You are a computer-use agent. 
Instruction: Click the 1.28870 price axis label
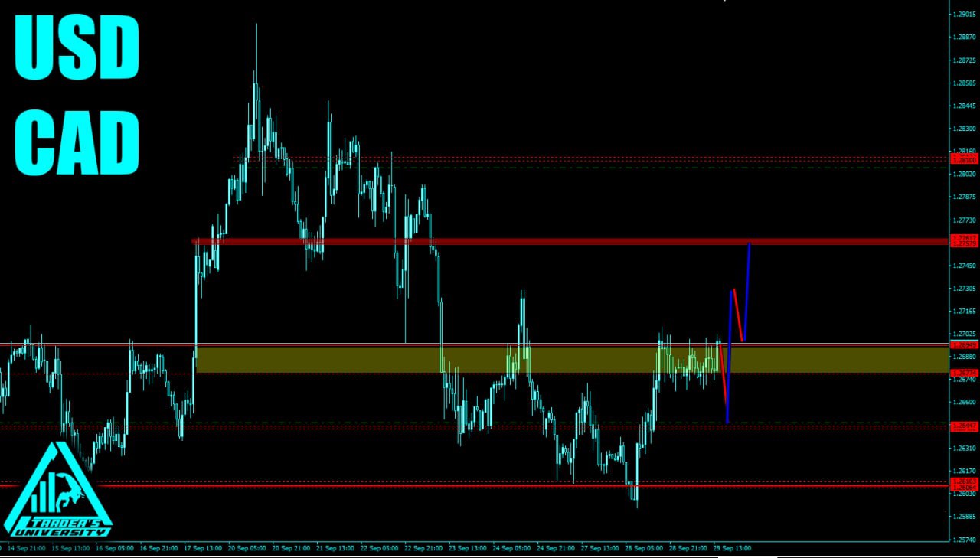[965, 37]
